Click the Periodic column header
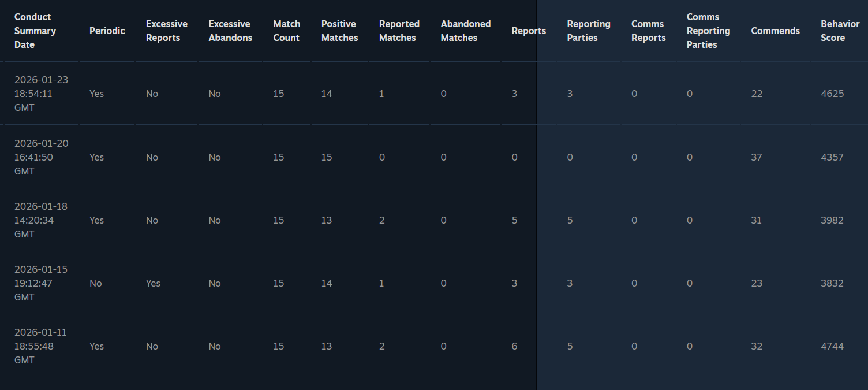The image size is (868, 390). pyautogui.click(x=107, y=31)
